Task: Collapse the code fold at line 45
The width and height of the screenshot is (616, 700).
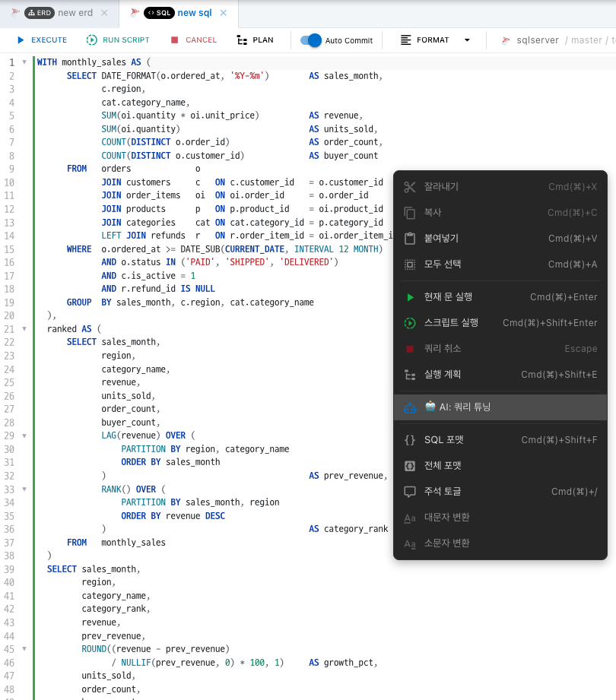Action: click(x=24, y=648)
